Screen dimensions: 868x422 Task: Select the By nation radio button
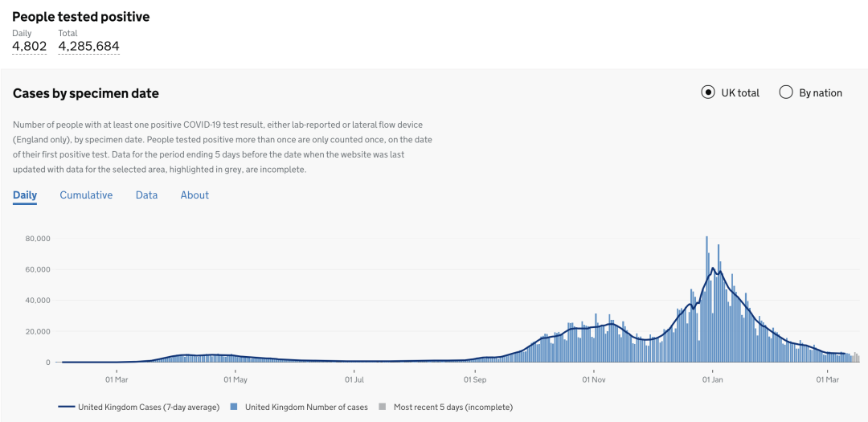tap(786, 92)
